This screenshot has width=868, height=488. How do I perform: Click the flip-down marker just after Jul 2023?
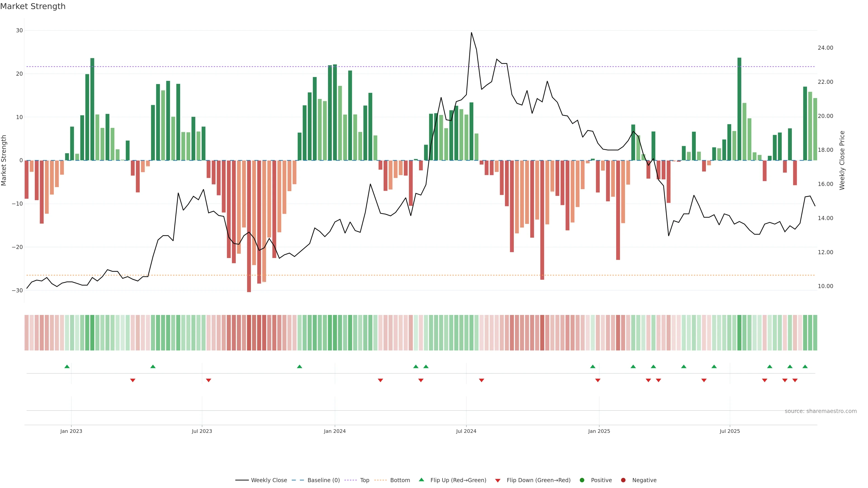[209, 380]
